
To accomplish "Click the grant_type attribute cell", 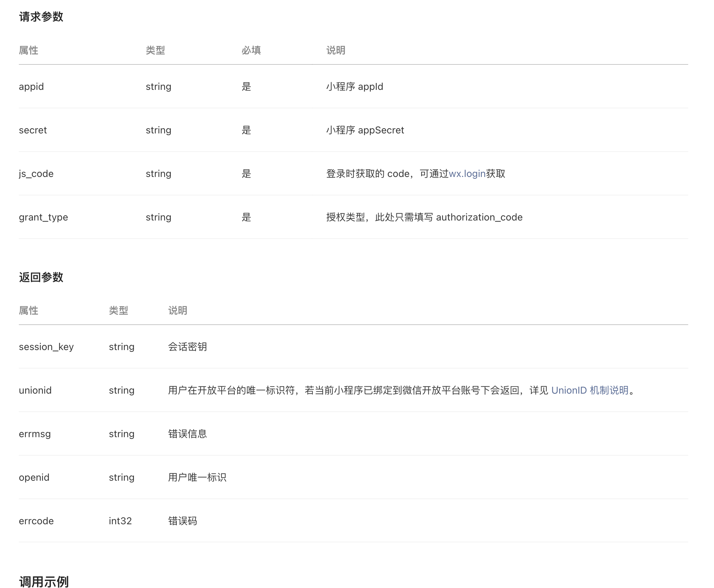I will [43, 217].
